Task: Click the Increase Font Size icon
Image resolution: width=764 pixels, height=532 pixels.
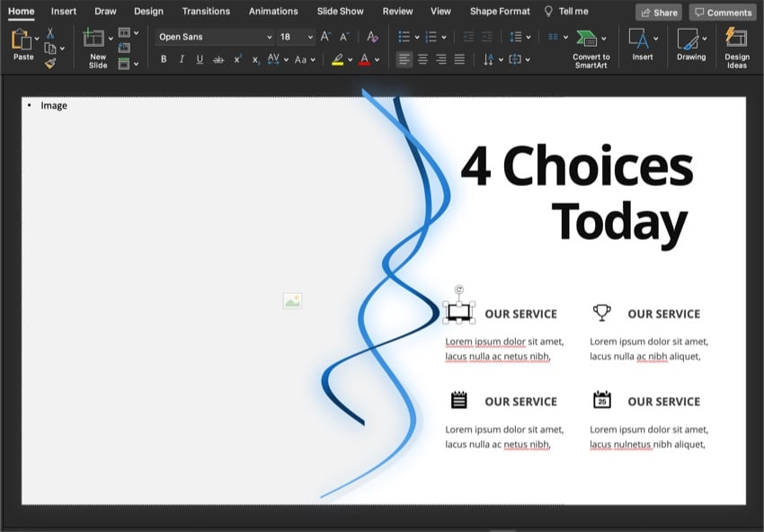Action: click(x=326, y=37)
